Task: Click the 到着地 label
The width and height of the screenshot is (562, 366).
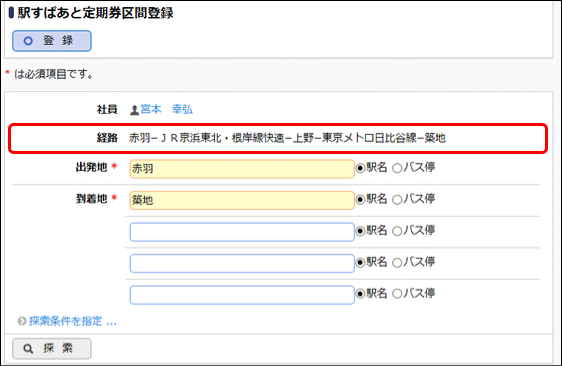Action: 91,199
